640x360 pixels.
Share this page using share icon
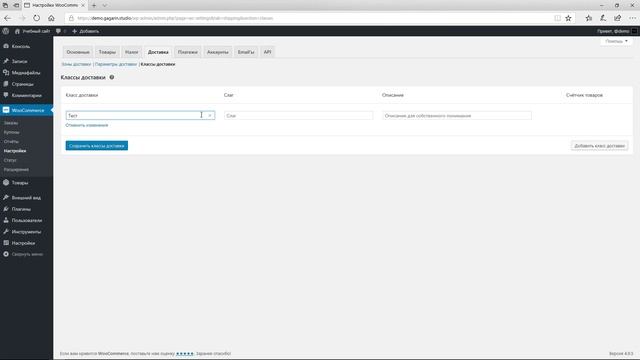[618, 18]
